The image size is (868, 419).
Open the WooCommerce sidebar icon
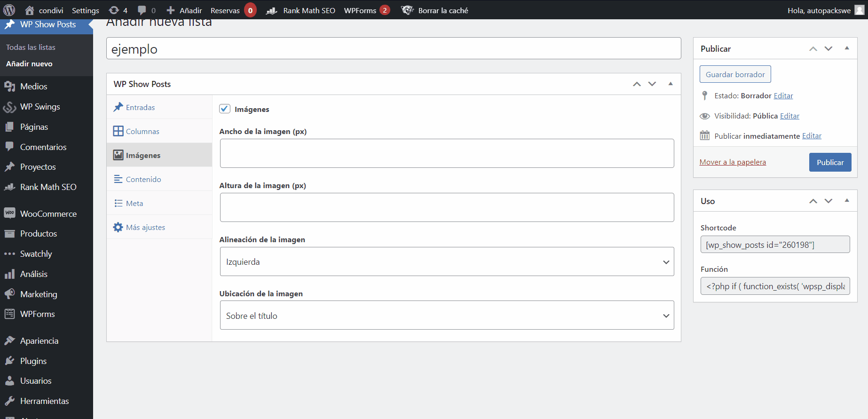9,213
